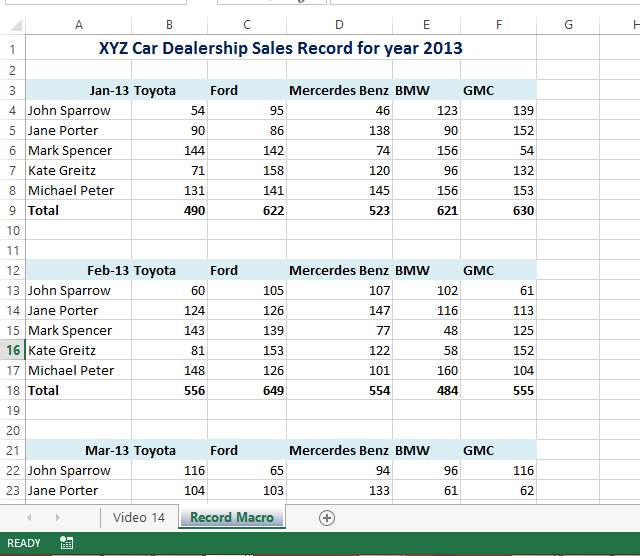
Task: Select column E header
Action: [x=426, y=25]
